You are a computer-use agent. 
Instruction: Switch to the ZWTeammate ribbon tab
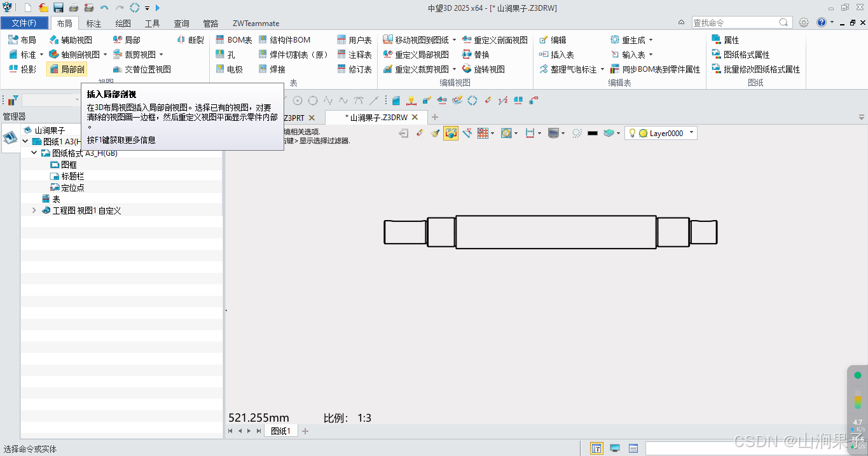tap(256, 23)
